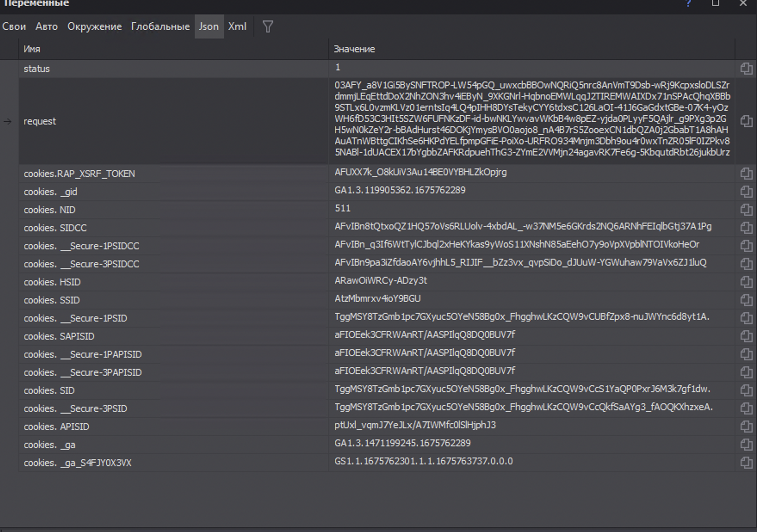Copy the cookies._ga value
This screenshot has width=757, height=532.
click(746, 445)
